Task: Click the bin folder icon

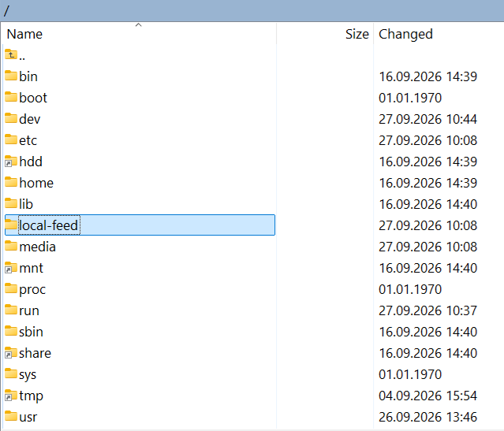Action: pyautogui.click(x=11, y=76)
